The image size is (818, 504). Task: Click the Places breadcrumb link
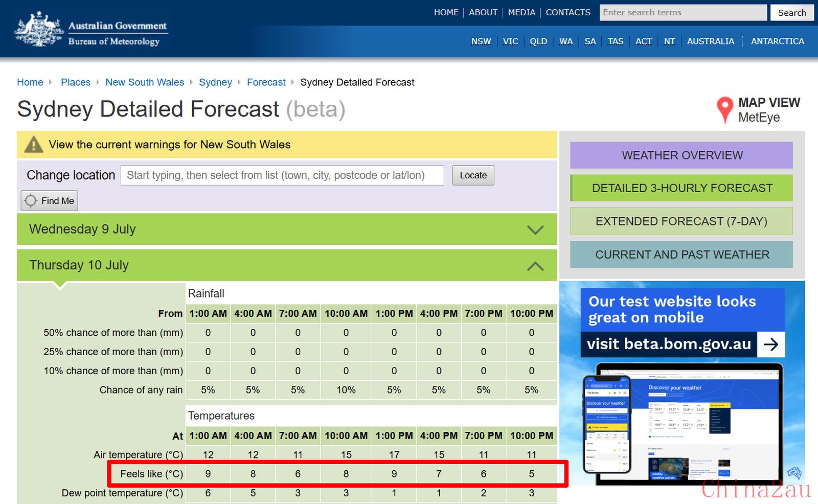(76, 82)
